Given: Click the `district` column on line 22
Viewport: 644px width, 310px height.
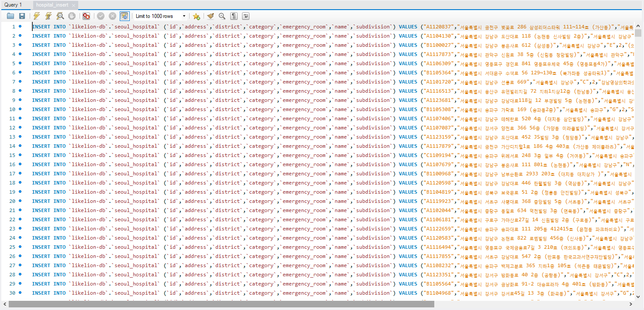Looking at the screenshot, I should (x=228, y=219).
